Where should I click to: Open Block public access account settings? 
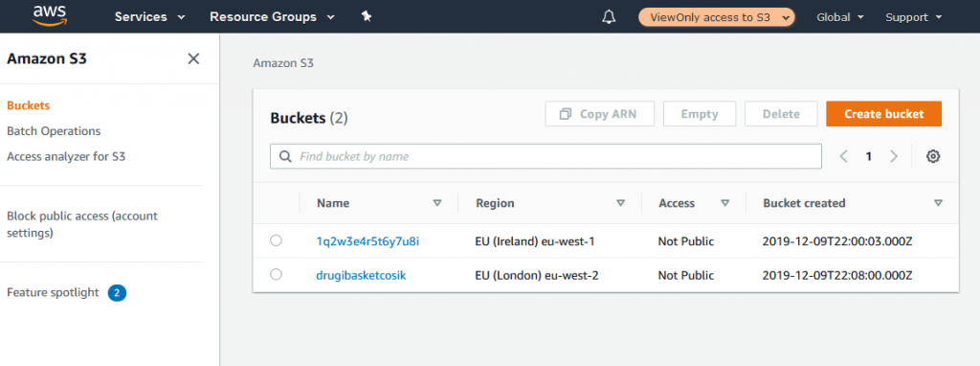tap(82, 224)
